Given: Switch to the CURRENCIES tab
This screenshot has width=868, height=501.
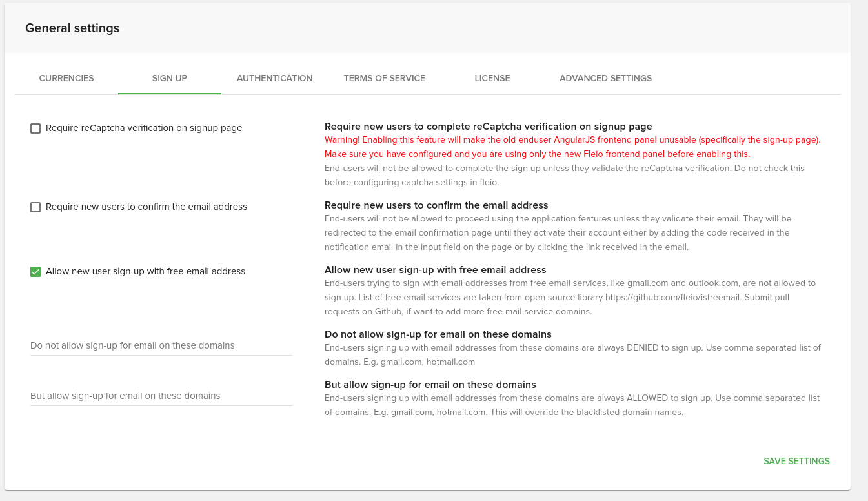Looking at the screenshot, I should pos(66,78).
